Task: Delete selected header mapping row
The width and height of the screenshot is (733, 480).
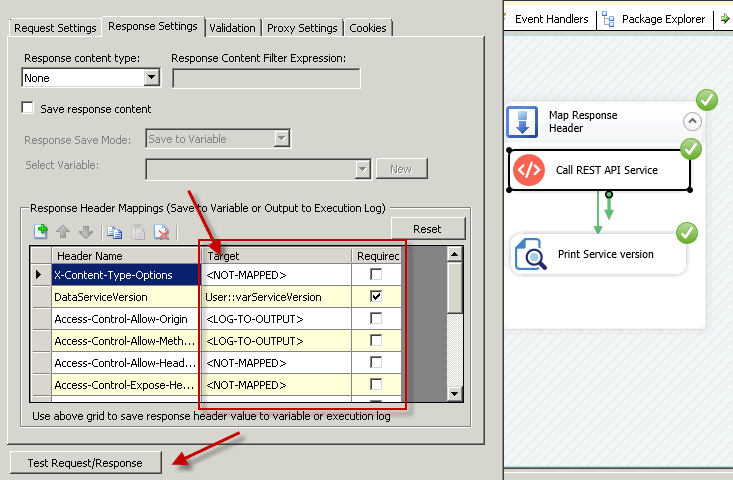Action: pos(161,232)
